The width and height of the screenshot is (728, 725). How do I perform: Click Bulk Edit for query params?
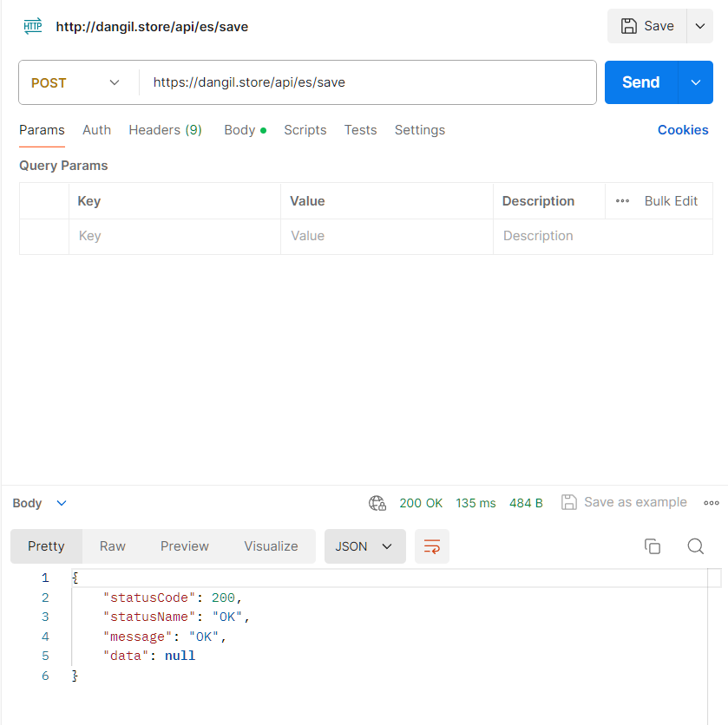671,201
